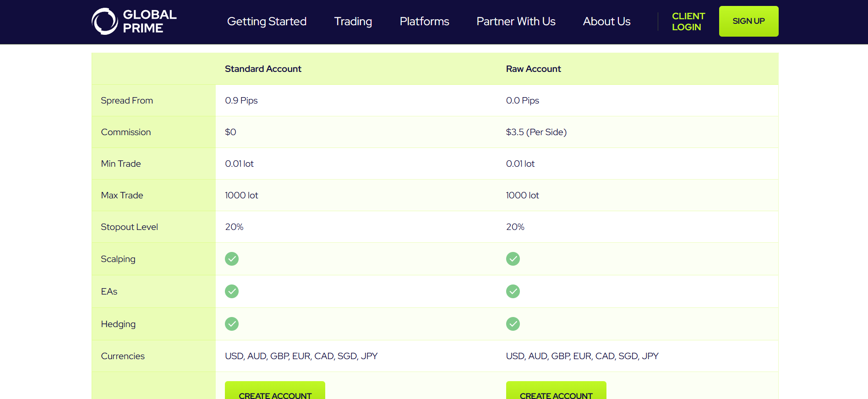
Task: Select Raw Account 0.01 lot min trade
Action: coord(520,164)
